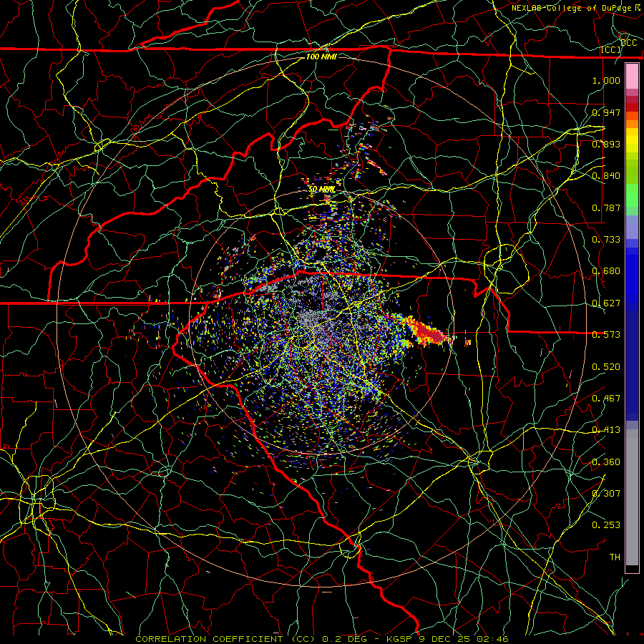Click the KGSP radar site identifier

(400, 639)
